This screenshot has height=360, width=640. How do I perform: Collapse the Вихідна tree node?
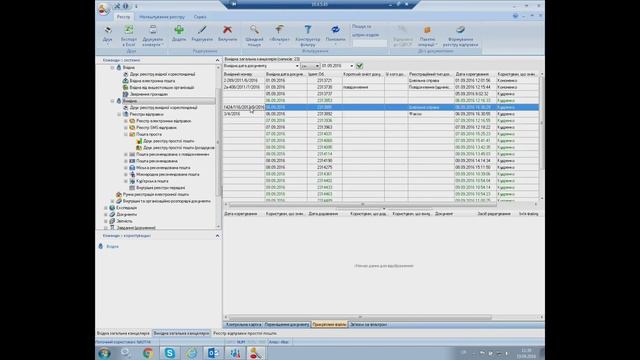pos(112,101)
